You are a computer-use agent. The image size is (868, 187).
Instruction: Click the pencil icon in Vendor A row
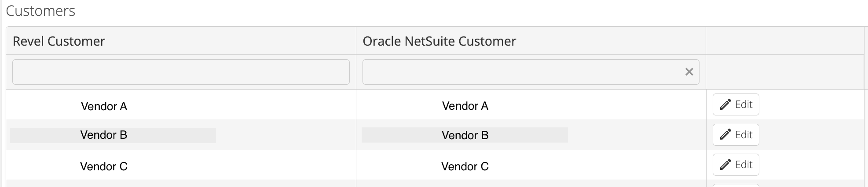(725, 104)
